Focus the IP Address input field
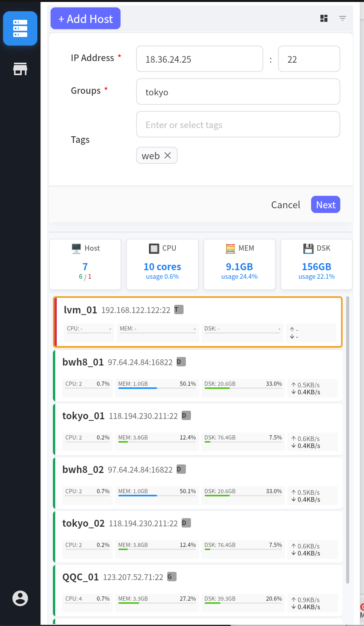This screenshot has height=626, width=364. (x=199, y=59)
